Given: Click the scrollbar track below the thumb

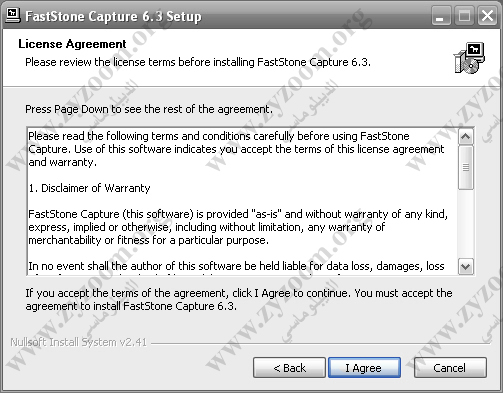Looking at the screenshot, I should 466,224.
